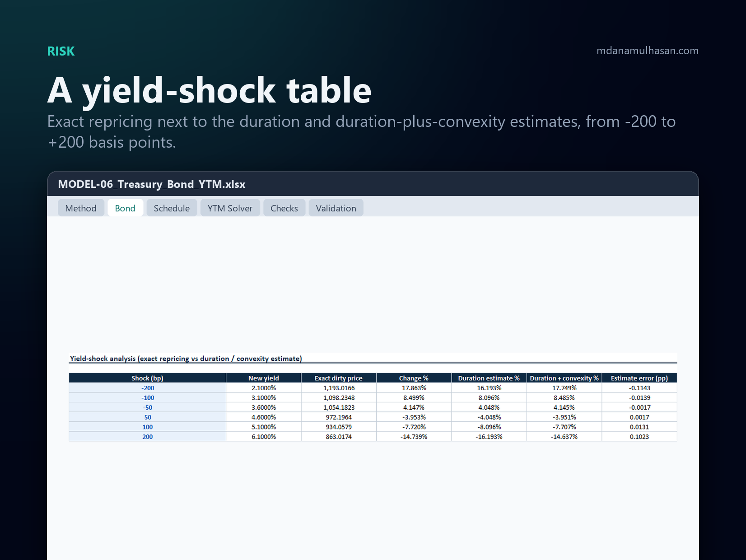Switch to the Validation tab
This screenshot has height=560, width=746.
[x=336, y=208]
